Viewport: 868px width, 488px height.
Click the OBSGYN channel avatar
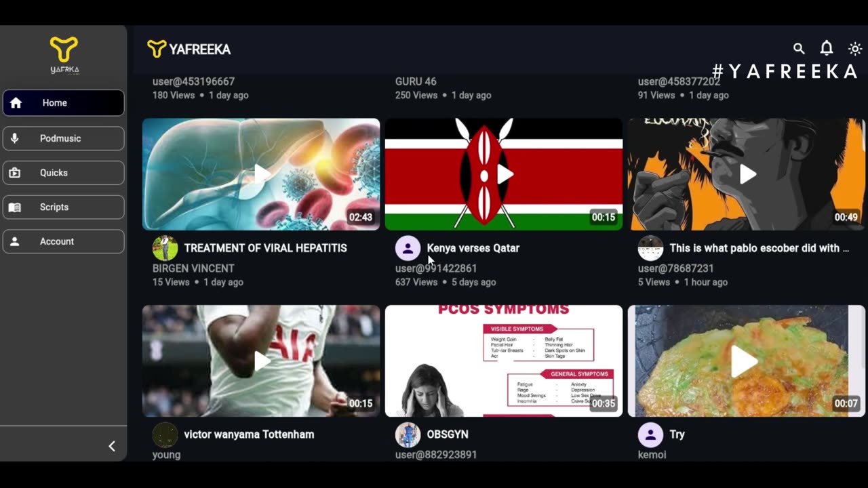coord(408,434)
